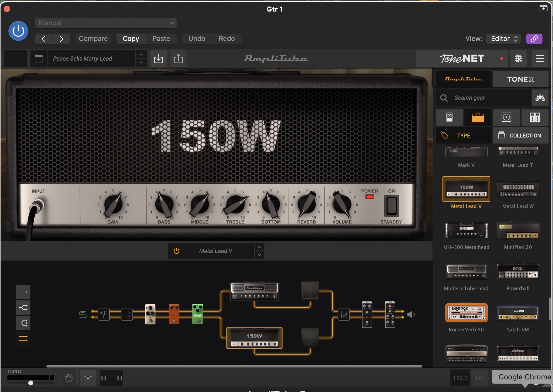
Task: Select the noise gate pedal in chain
Action: coord(150,314)
